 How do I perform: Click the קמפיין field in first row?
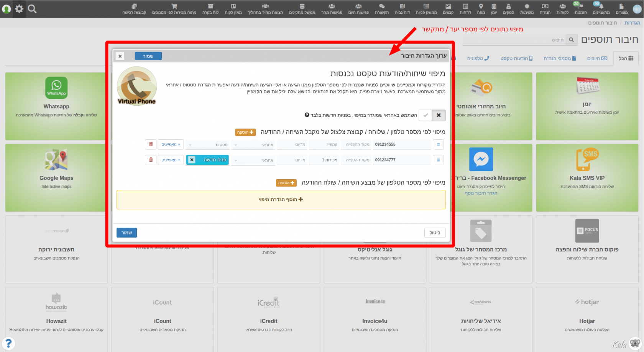click(x=324, y=144)
